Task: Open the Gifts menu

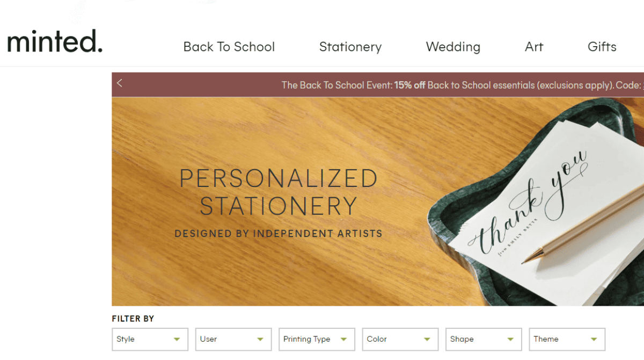Action: tap(602, 47)
